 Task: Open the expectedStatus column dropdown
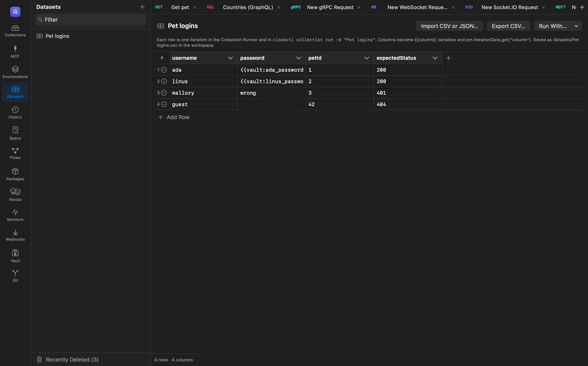click(x=435, y=58)
